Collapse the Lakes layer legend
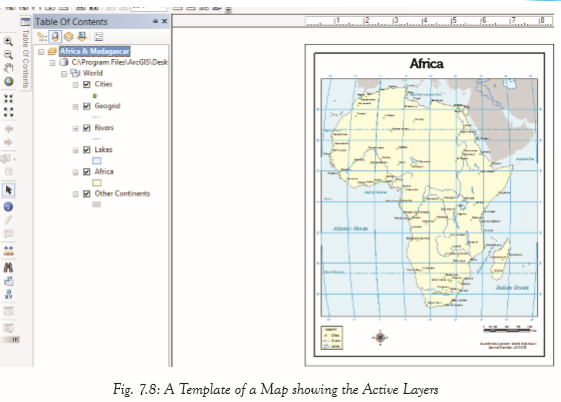The width and height of the screenshot is (561, 402). [x=75, y=150]
